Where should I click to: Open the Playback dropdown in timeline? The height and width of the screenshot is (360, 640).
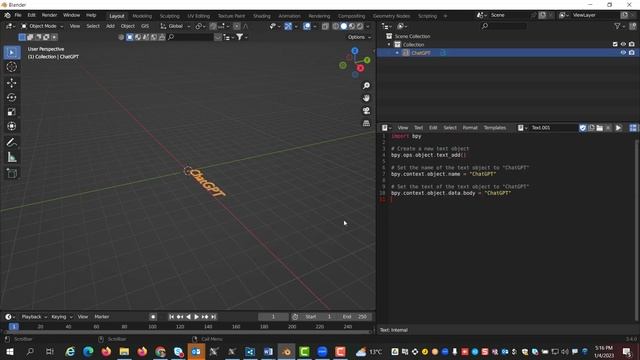tap(34, 317)
